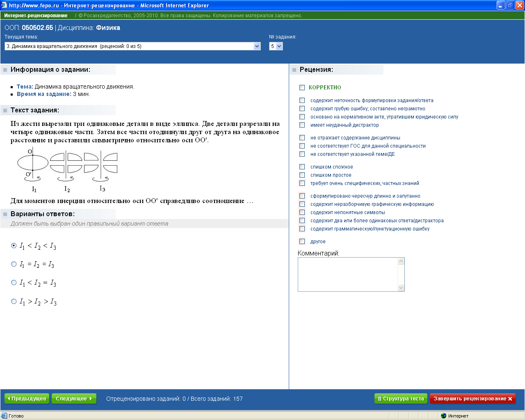The width and height of the screenshot is (525, 420).
Task: Tick 'содержит грамматическую/пунктуационную ошибку'
Action: (302, 228)
